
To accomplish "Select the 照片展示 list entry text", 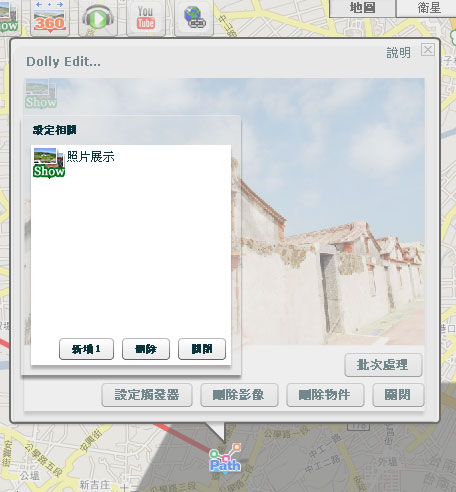I will coord(91,156).
